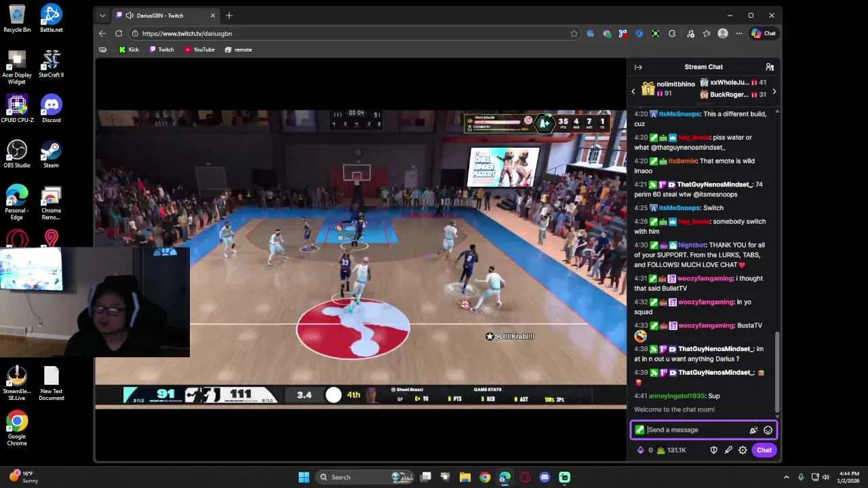Open the bookmarks bar leftmost icon
Screen dimensions: 868x488
click(102, 49)
